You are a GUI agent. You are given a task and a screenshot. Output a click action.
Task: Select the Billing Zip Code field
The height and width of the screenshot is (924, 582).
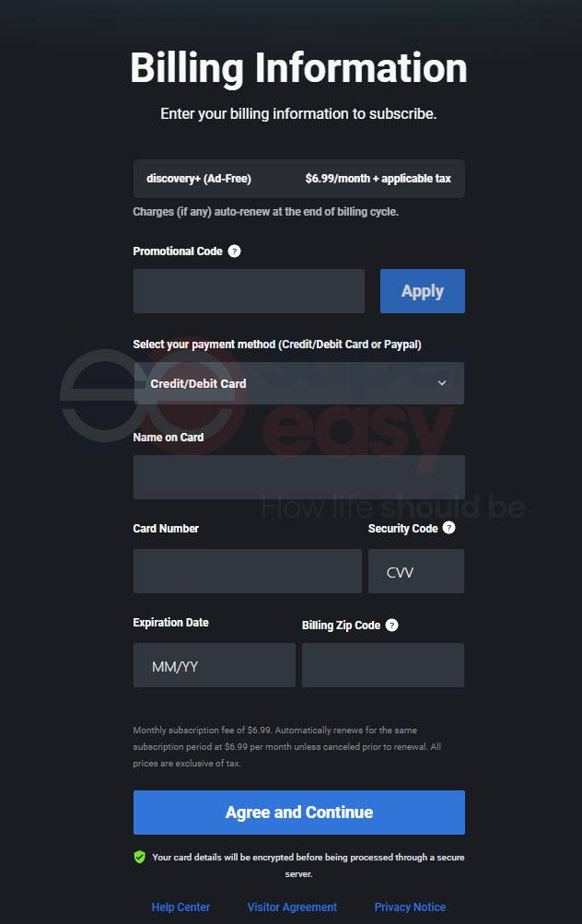[x=383, y=665]
